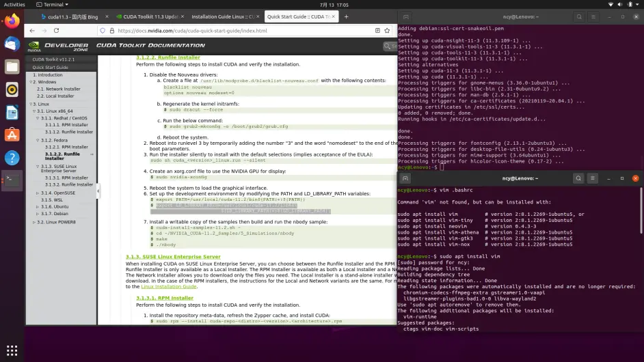This screenshot has height=362, width=644.
Task: Open the Activities overview
Action: click(14, 5)
